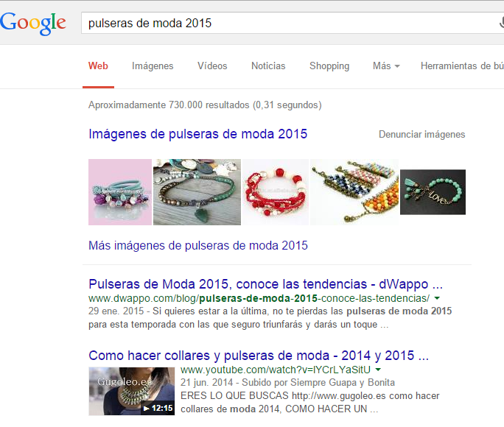Open the green heart pendant bracelet image
This screenshot has width=504, height=427.
tap(197, 192)
